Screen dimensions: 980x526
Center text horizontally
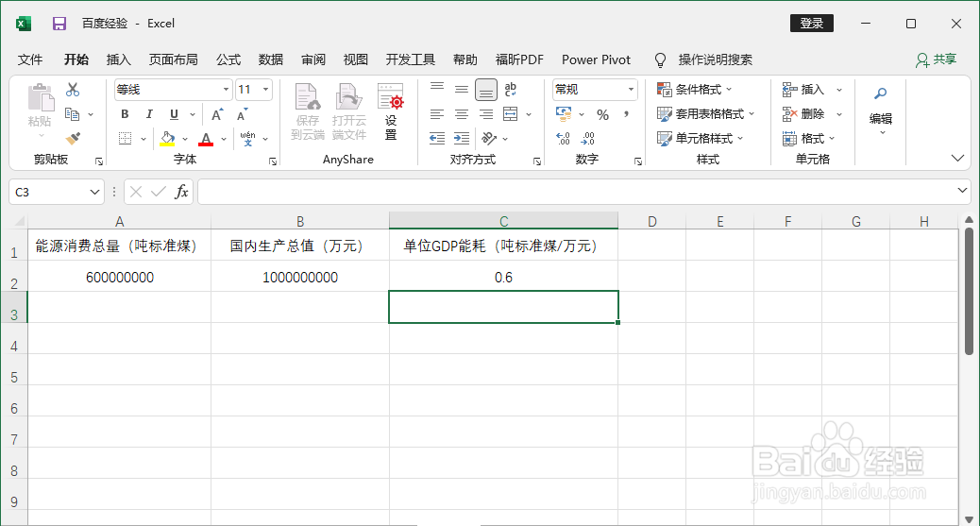point(462,114)
